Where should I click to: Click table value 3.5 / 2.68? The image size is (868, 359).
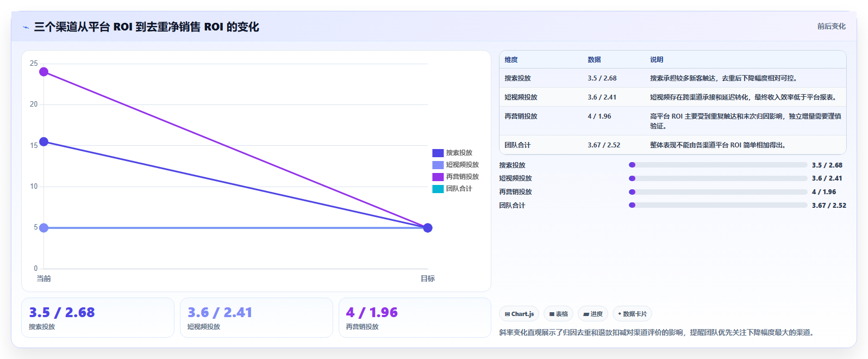click(x=602, y=78)
